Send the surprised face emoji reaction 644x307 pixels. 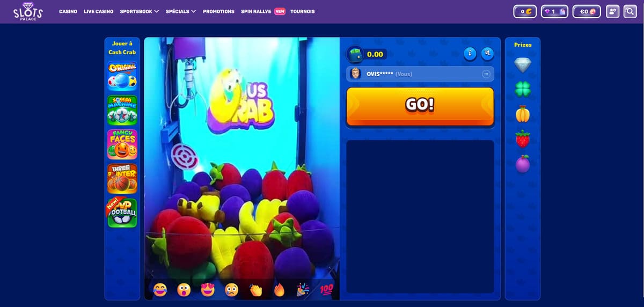(x=184, y=290)
